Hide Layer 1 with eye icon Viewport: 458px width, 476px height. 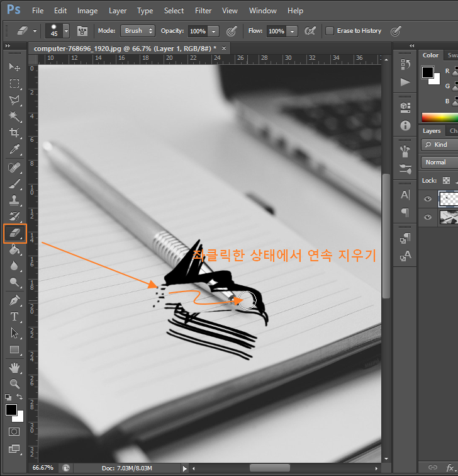[x=428, y=199]
